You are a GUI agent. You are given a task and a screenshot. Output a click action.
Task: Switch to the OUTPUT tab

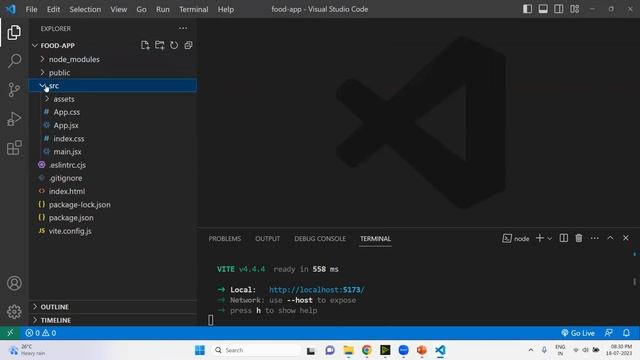coord(267,239)
